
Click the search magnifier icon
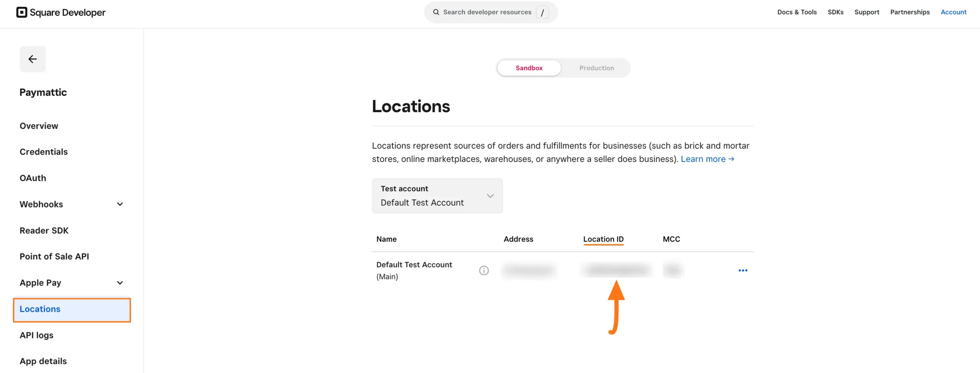(x=436, y=12)
